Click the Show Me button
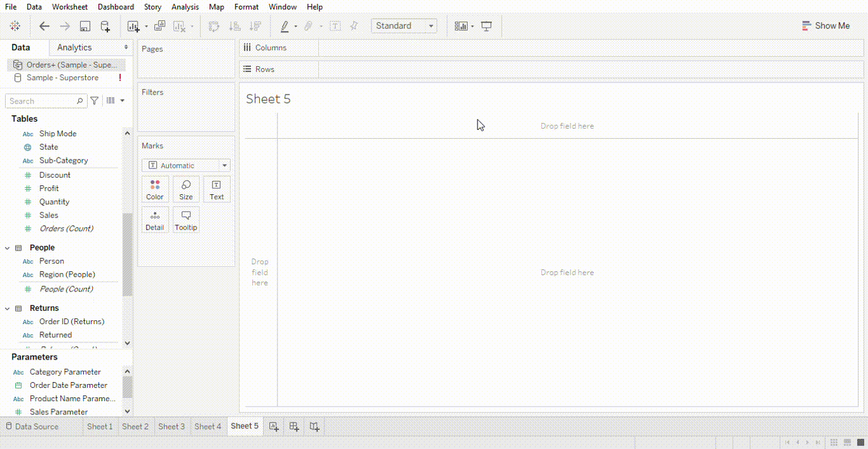 click(x=826, y=26)
